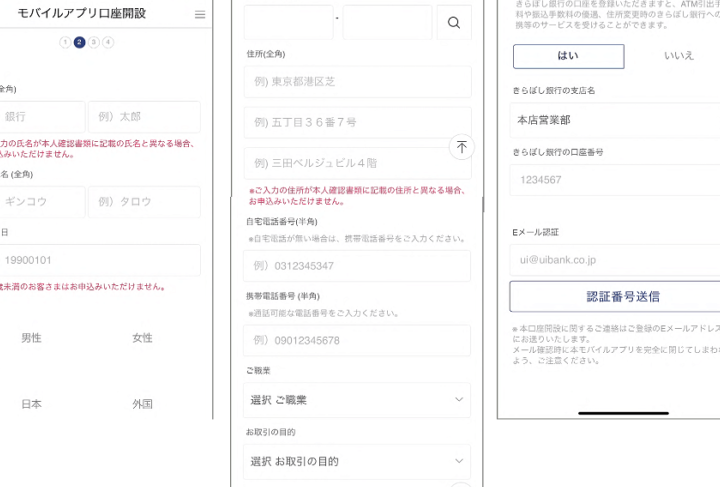Screen dimensions: 720x487
Task: Choose 日本 nationality option
Action: [x=31, y=404]
